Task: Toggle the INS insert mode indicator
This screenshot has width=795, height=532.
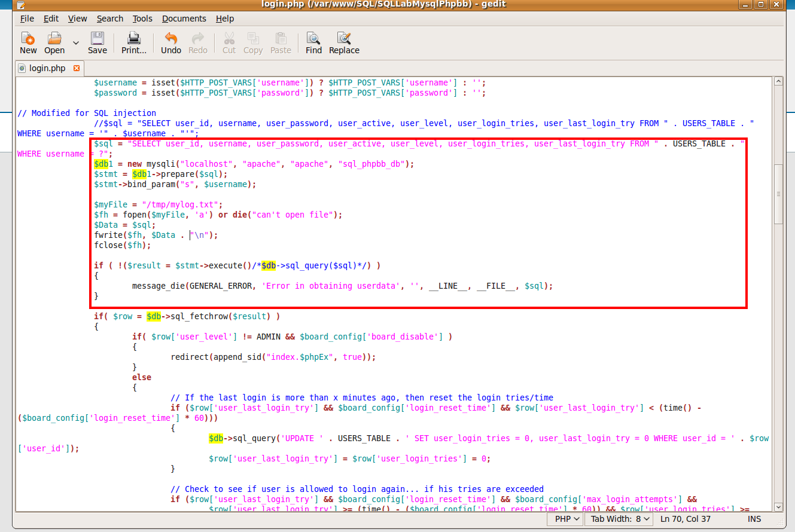Action: (754, 519)
